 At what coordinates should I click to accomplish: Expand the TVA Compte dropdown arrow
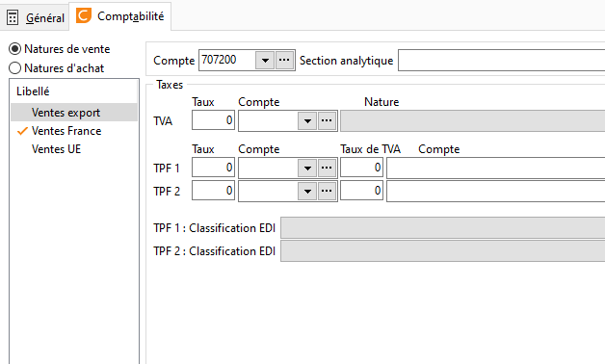[x=307, y=121]
